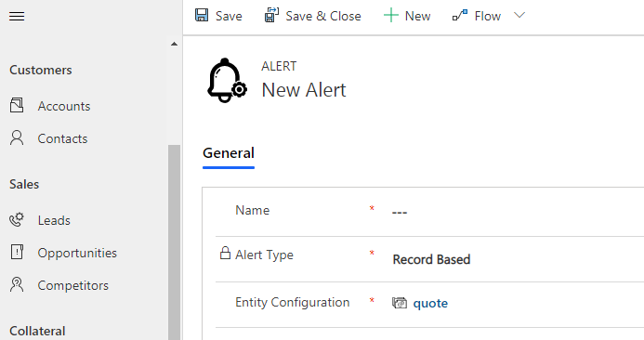
Task: Click the Flow connector icon
Action: (x=460, y=16)
